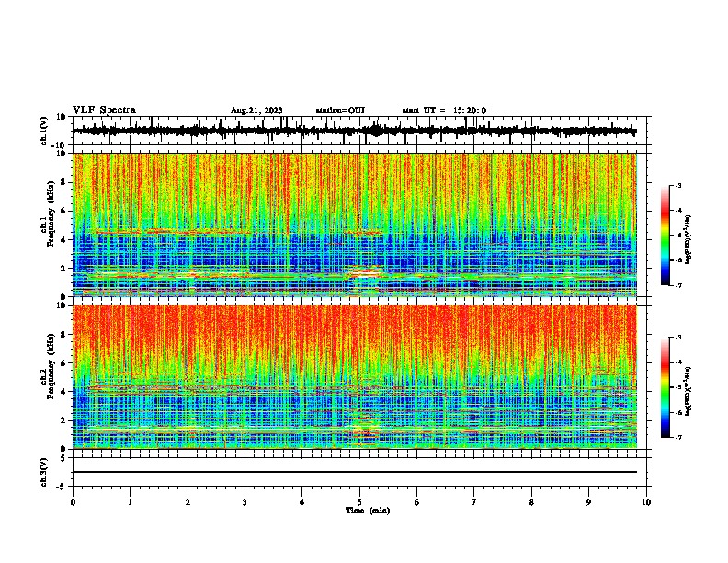The height and width of the screenshot is (563, 728).
Task: Click the ch.1 spectrogram plot
Action: pyautogui.click(x=354, y=224)
